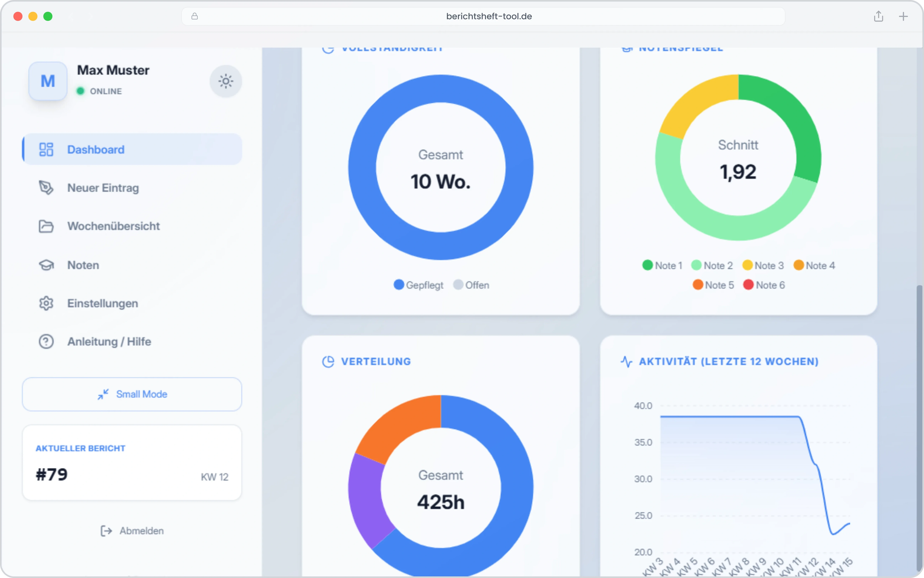The width and height of the screenshot is (924, 578).
Task: Open the current report #79 card
Action: pos(132,463)
